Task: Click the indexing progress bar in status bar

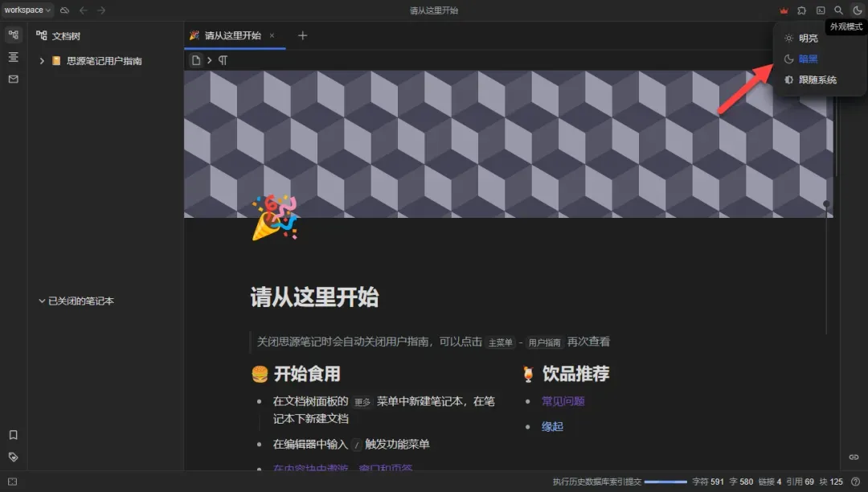Action: coord(665,482)
